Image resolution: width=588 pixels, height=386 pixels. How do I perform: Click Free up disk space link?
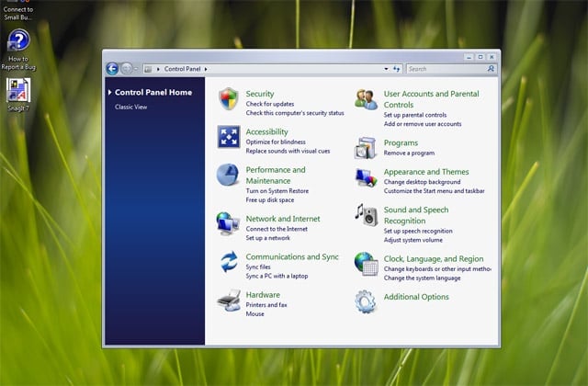270,200
